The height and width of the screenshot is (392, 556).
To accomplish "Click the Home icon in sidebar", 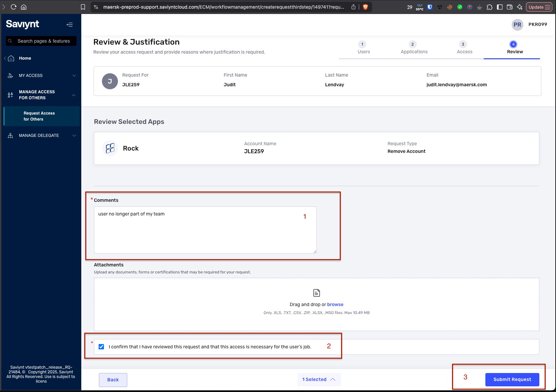I will click(11, 58).
